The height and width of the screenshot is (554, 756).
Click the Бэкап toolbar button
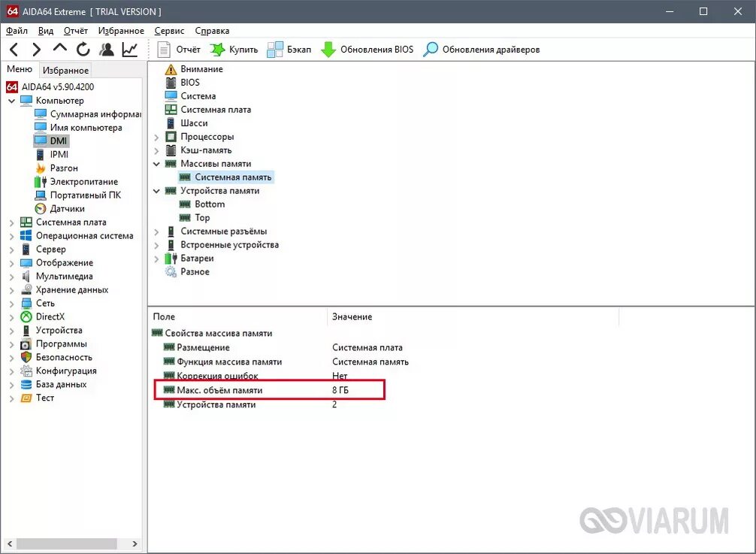click(289, 49)
